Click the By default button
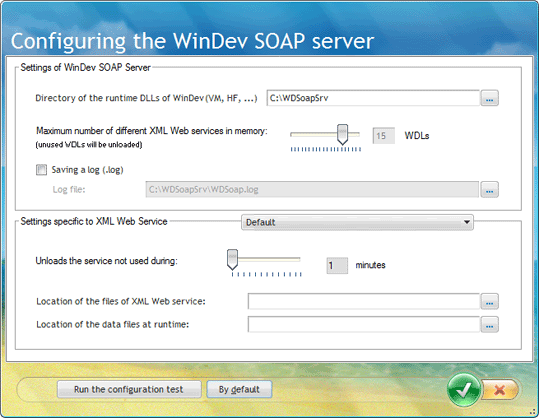This screenshot has width=539, height=418. coord(239,389)
